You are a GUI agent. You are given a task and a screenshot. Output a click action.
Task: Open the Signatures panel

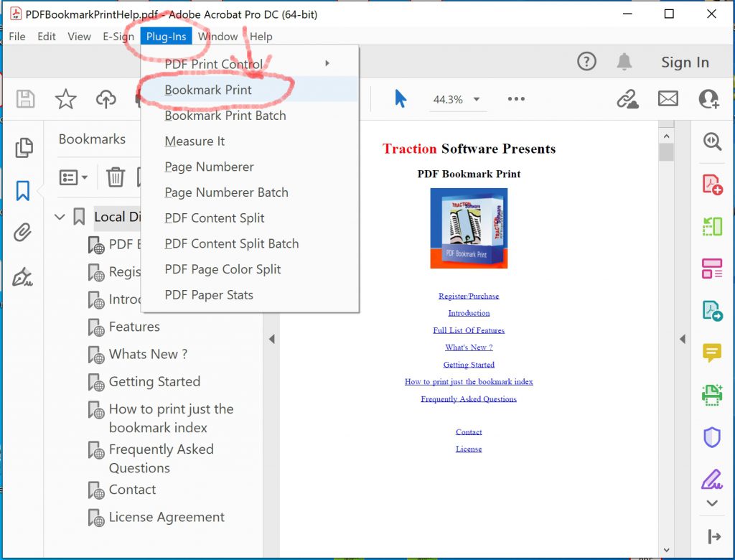point(24,276)
